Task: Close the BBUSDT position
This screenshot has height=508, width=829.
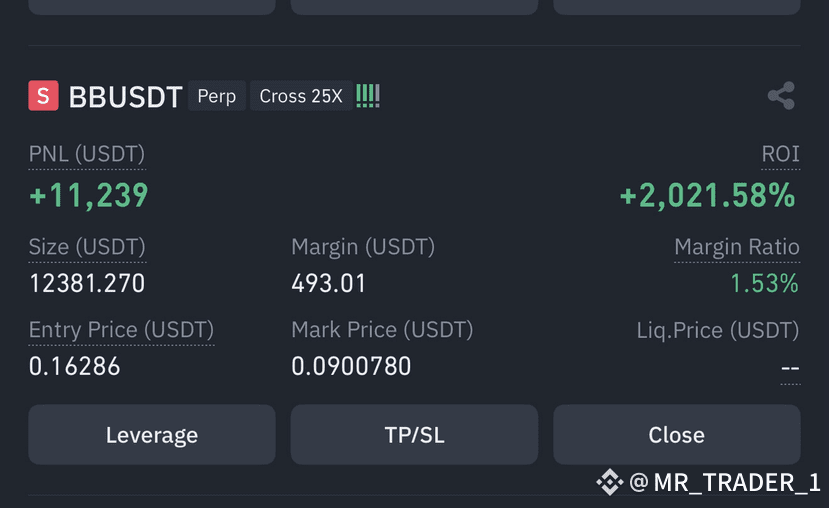Action: (677, 435)
